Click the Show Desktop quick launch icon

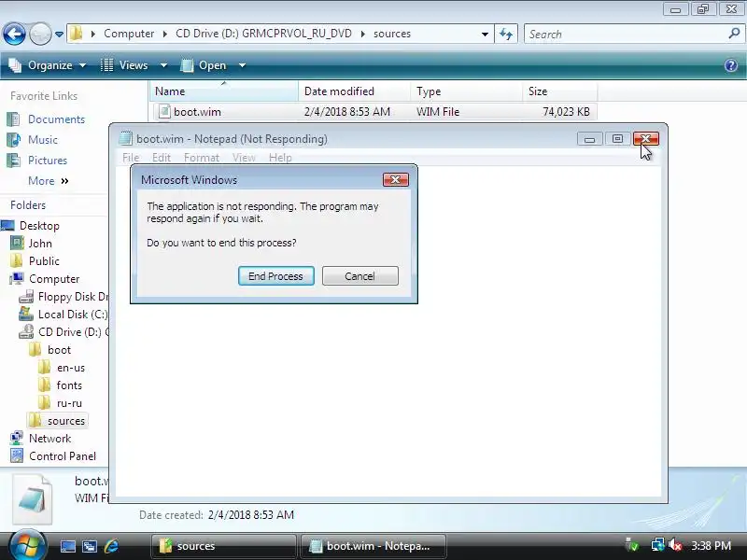point(67,546)
